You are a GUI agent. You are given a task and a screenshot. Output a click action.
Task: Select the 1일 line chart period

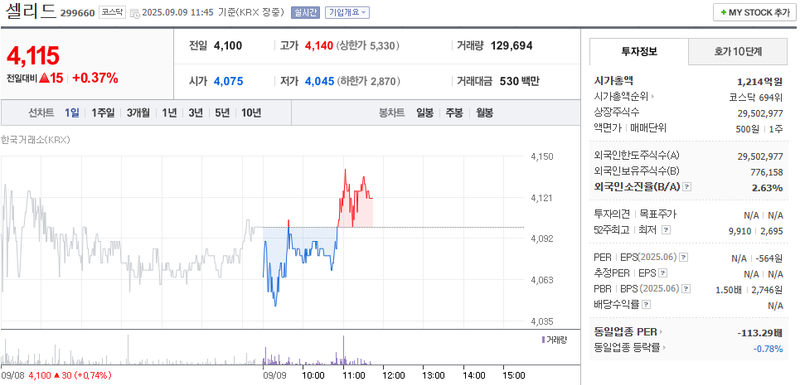72,113
